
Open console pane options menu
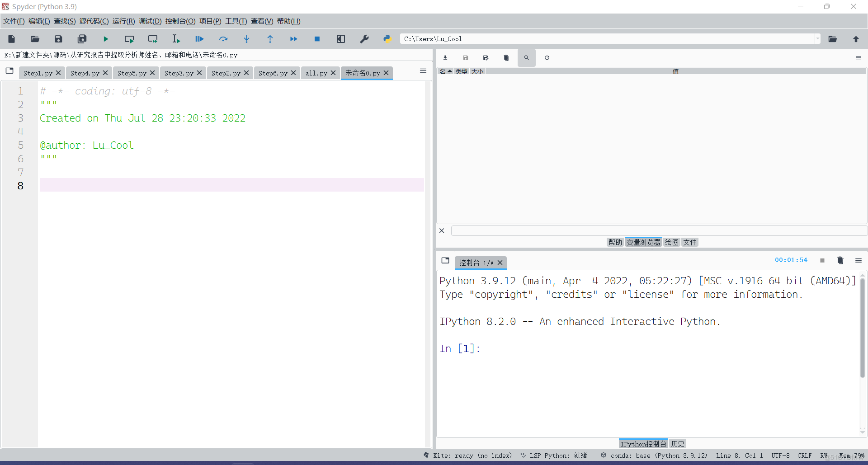pyautogui.click(x=859, y=260)
